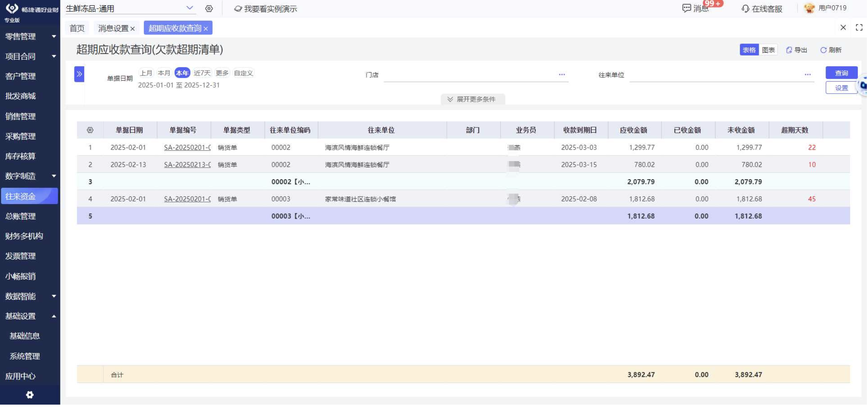Click the table column settings gear icon
This screenshot has width=868, height=408.
90,130
